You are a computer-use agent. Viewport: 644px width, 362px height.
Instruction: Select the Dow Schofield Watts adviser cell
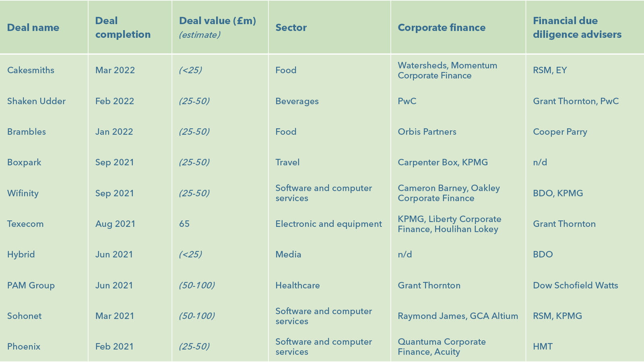pyautogui.click(x=575, y=285)
